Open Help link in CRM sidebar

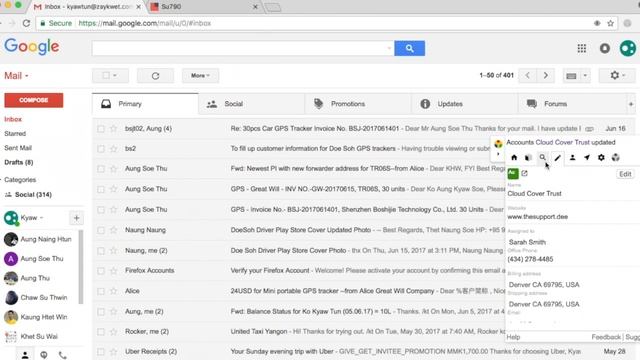(x=513, y=337)
